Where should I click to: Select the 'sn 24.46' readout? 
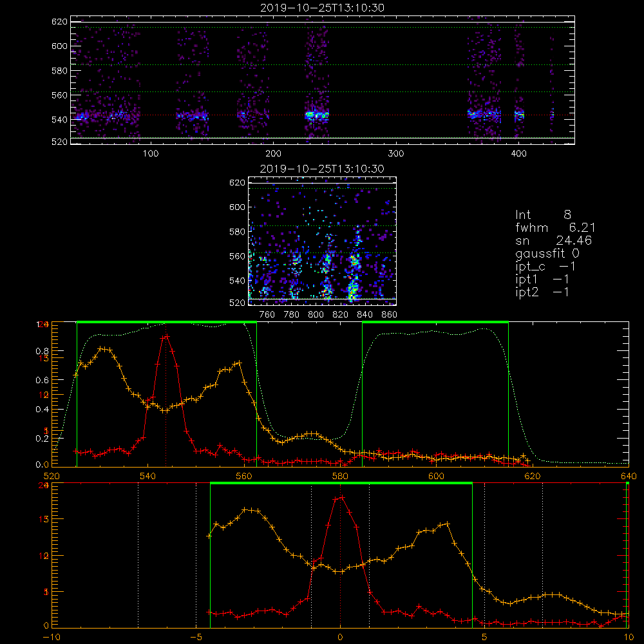[x=554, y=240]
